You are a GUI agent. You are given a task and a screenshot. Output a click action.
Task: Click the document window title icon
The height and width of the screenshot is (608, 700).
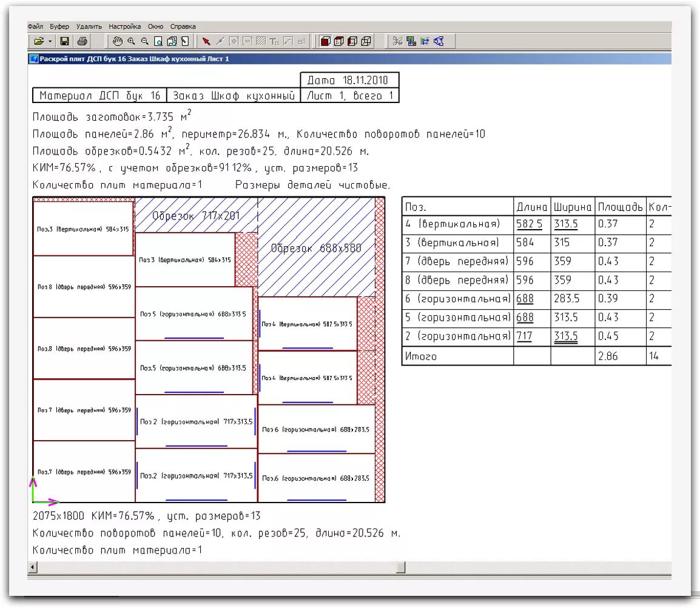(33, 59)
